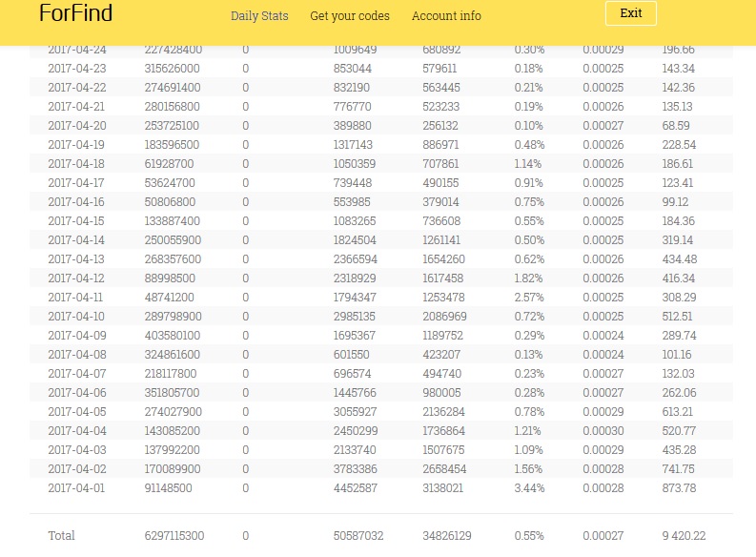Click the 403580100 value cell
Image resolution: width=756 pixels, height=557 pixels.
[172, 336]
